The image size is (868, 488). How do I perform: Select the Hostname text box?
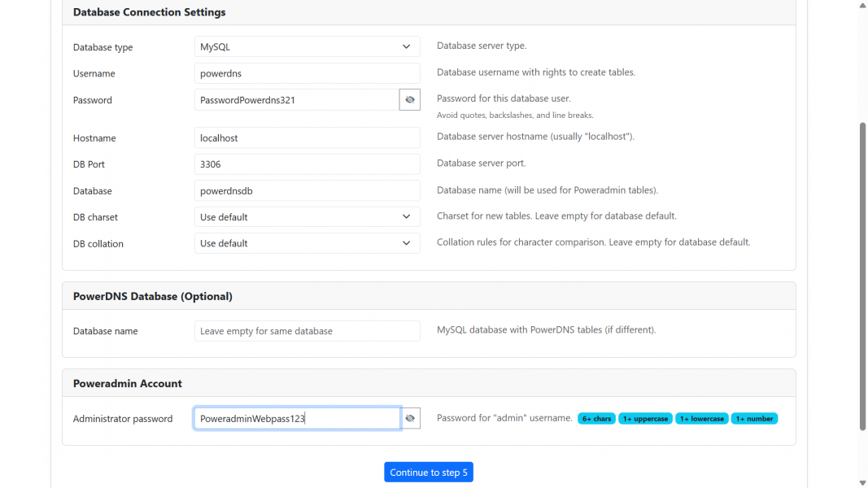pyautogui.click(x=307, y=138)
